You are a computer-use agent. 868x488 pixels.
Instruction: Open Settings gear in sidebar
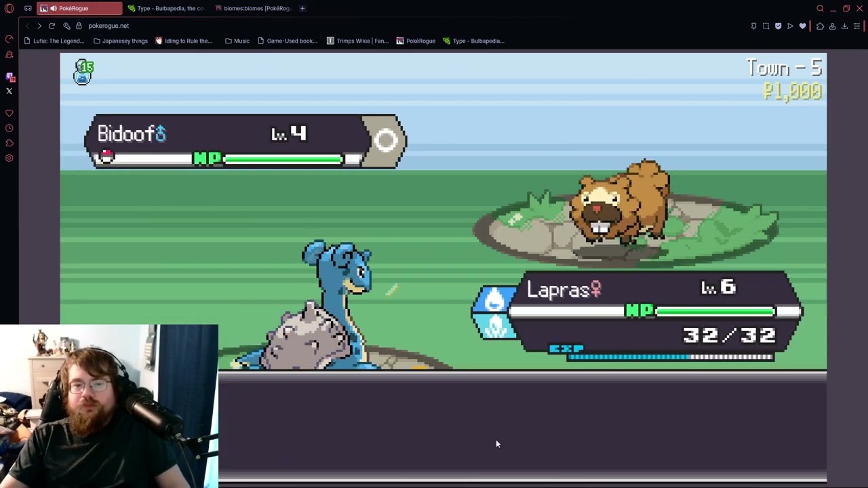pos(9,158)
